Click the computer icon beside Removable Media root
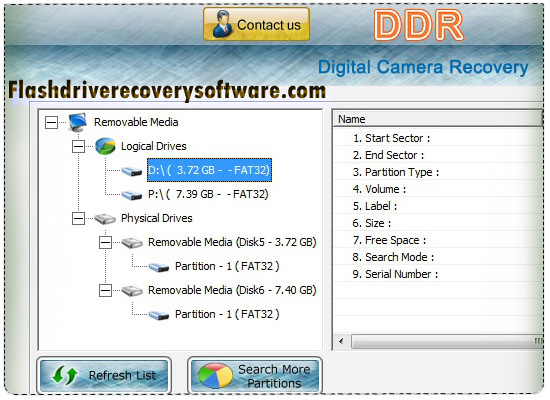The image size is (550, 400). [x=78, y=122]
